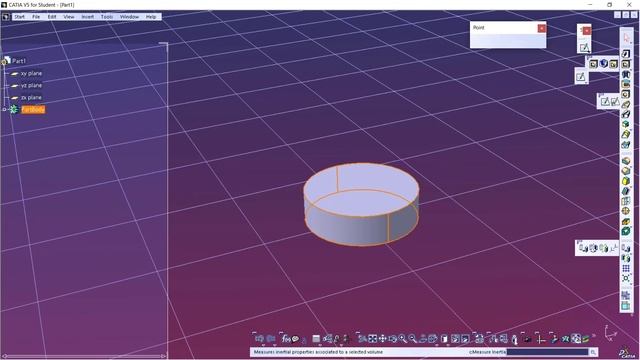Click the search icon beside command field
This screenshot has width=640, height=360.
pos(593,352)
